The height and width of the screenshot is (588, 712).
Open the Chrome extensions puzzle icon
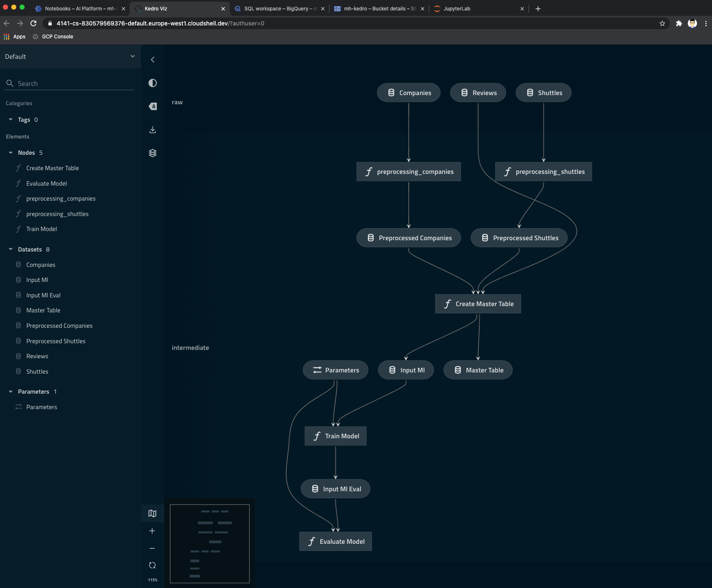679,23
